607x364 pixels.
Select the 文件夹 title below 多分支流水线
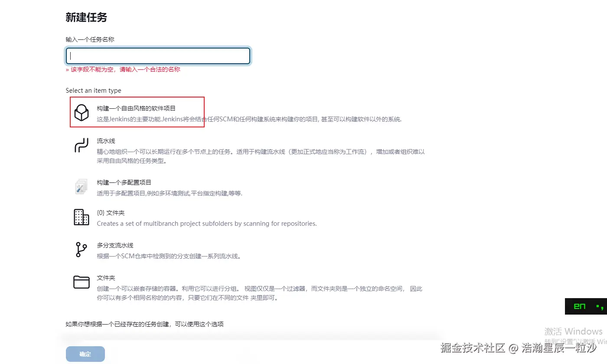coord(106,278)
